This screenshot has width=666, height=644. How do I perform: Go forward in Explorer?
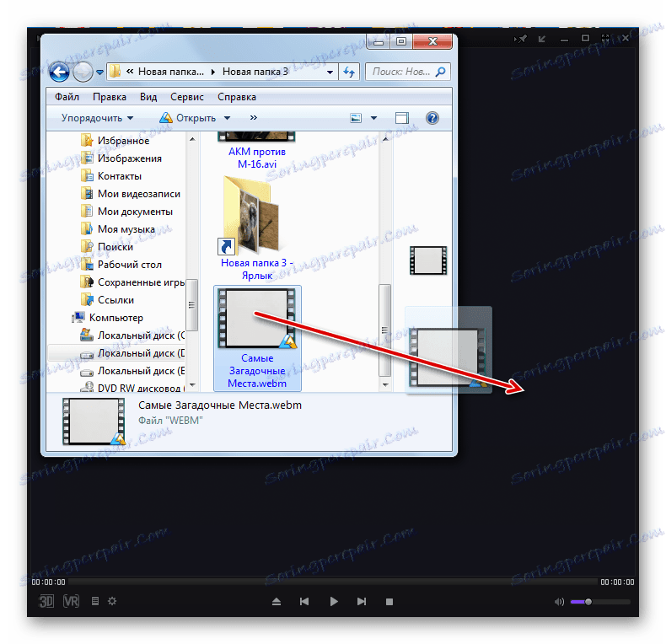[x=83, y=72]
